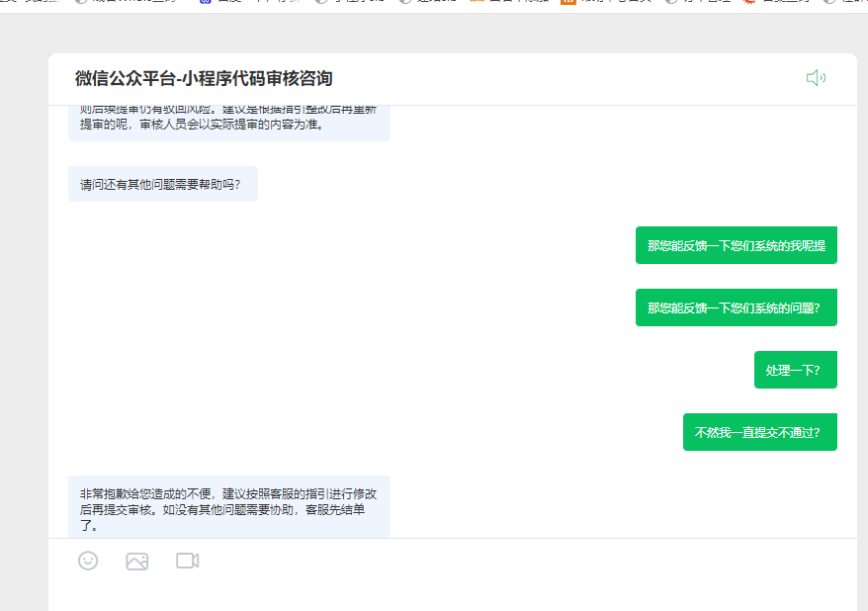
Task: Click the green message ending 系统的我呢提
Action: pyautogui.click(x=737, y=245)
